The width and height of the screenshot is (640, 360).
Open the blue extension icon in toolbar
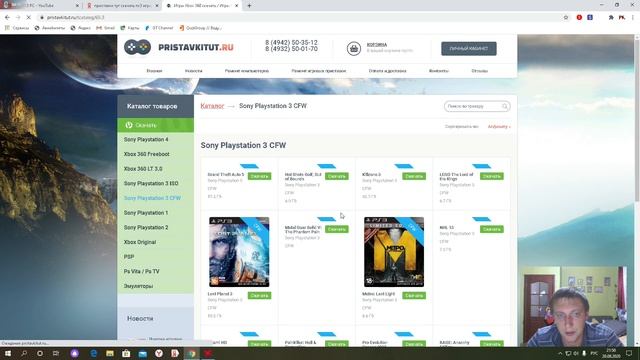click(590, 18)
